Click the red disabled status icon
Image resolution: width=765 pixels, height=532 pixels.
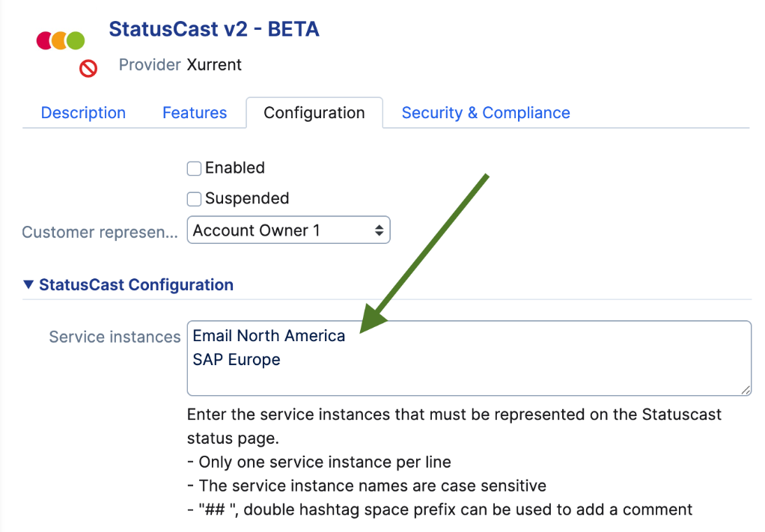(89, 70)
